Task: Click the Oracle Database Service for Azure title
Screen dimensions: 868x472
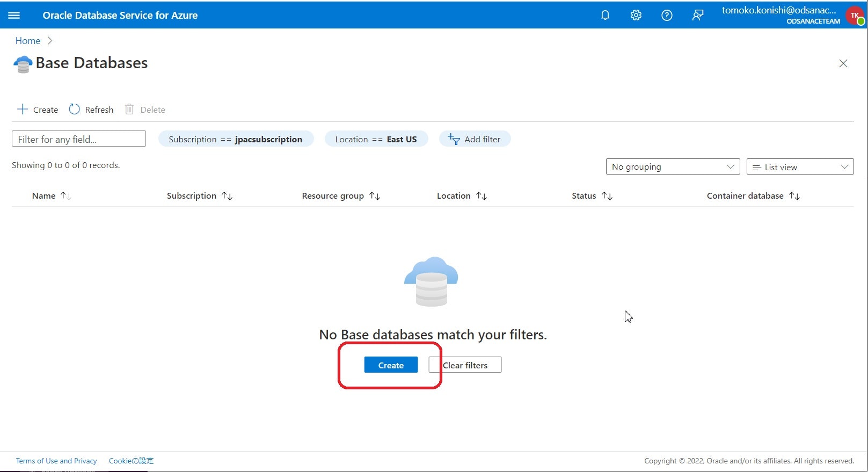Action: click(120, 15)
